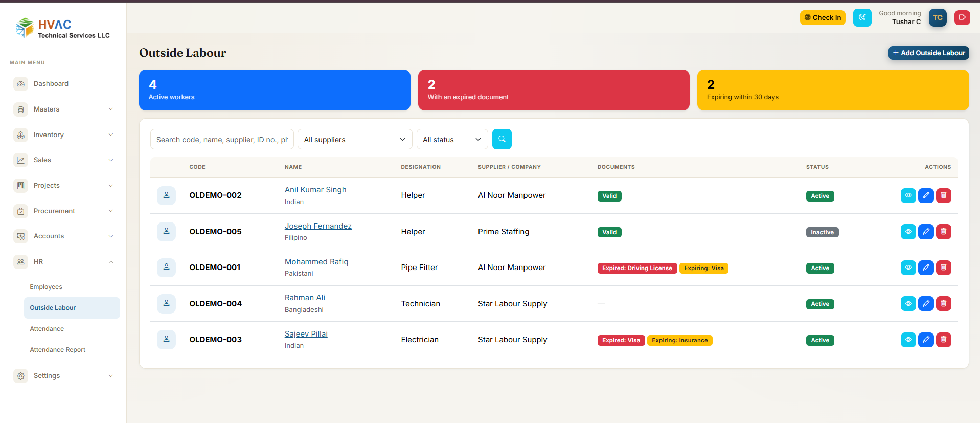Click the person icon beside OLDEMO-001

(166, 268)
